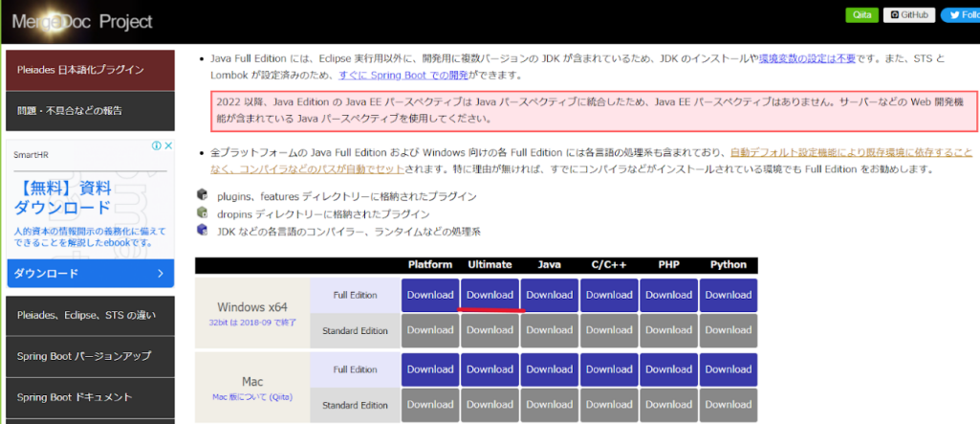The width and height of the screenshot is (980, 424).
Task: Download Windows Standard Edition PHP
Action: (x=668, y=331)
